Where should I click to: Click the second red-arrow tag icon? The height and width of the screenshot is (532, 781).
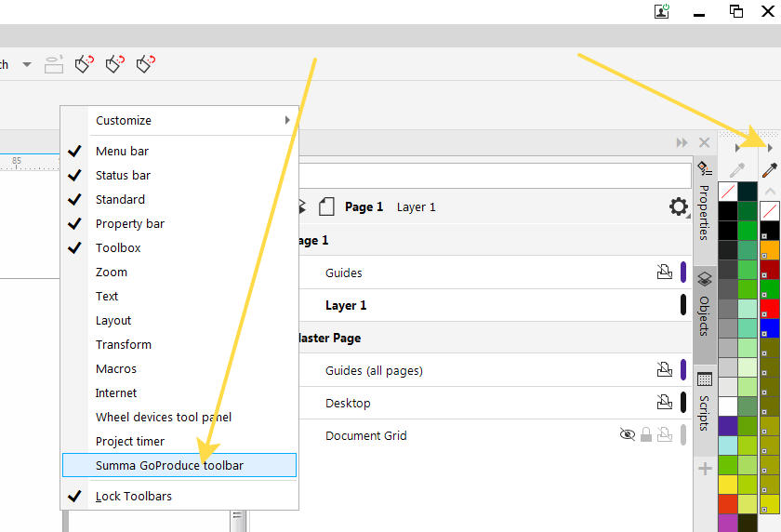[x=115, y=64]
